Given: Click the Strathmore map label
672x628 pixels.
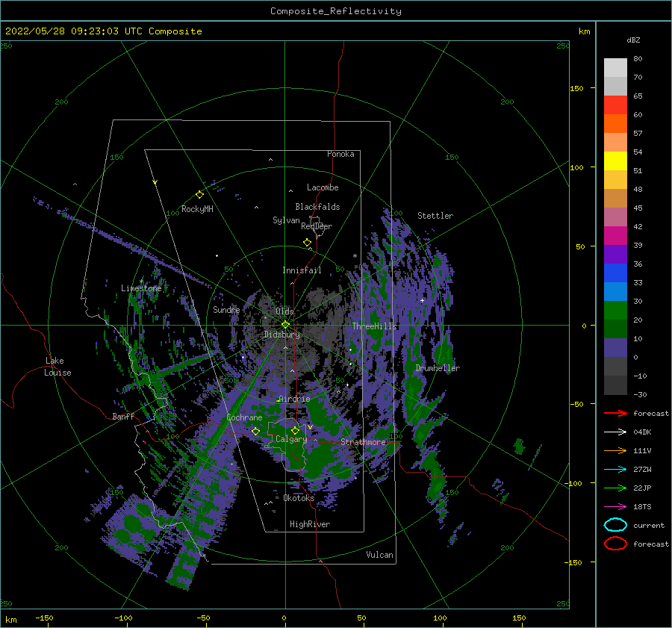Looking at the screenshot, I should pos(364,442).
